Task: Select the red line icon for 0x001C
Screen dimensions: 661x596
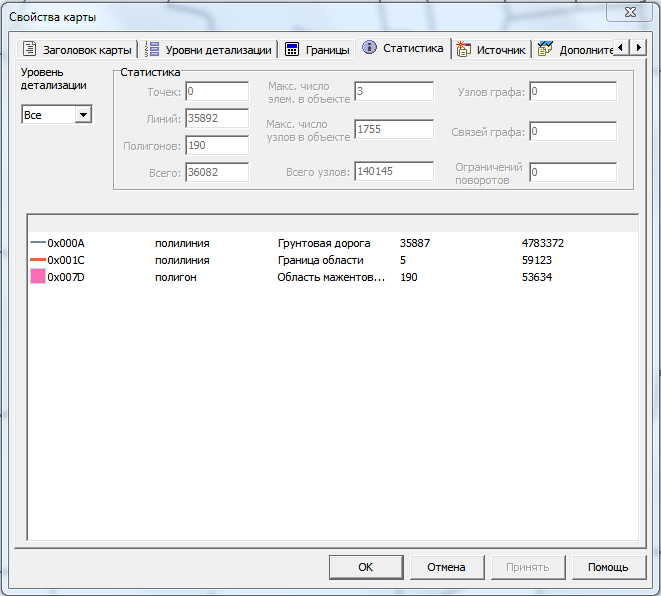Action: [38, 260]
